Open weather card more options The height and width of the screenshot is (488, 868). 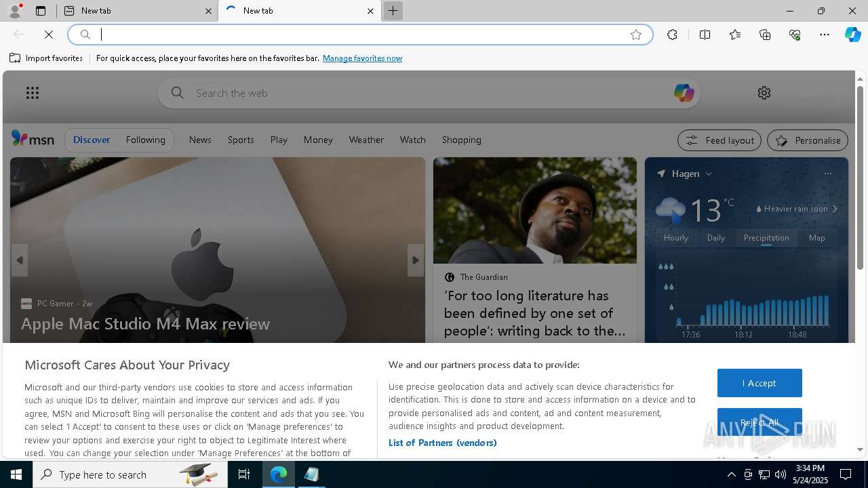[827, 174]
